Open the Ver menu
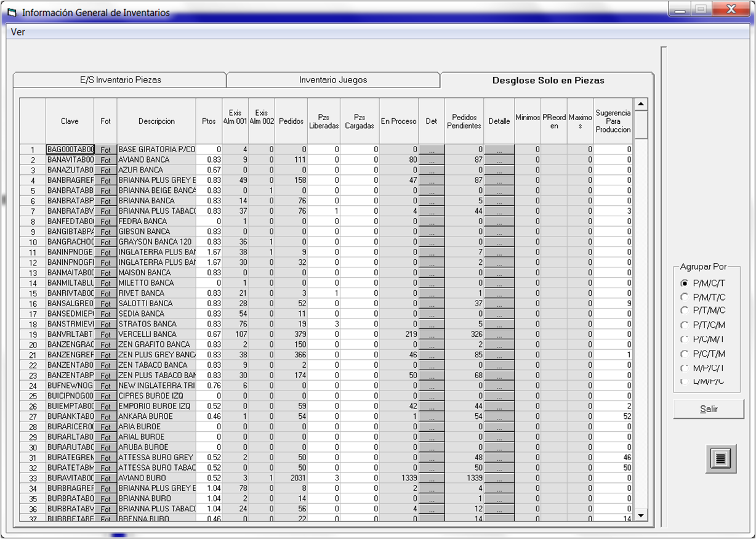Image resolution: width=756 pixels, height=539 pixels. coord(18,32)
